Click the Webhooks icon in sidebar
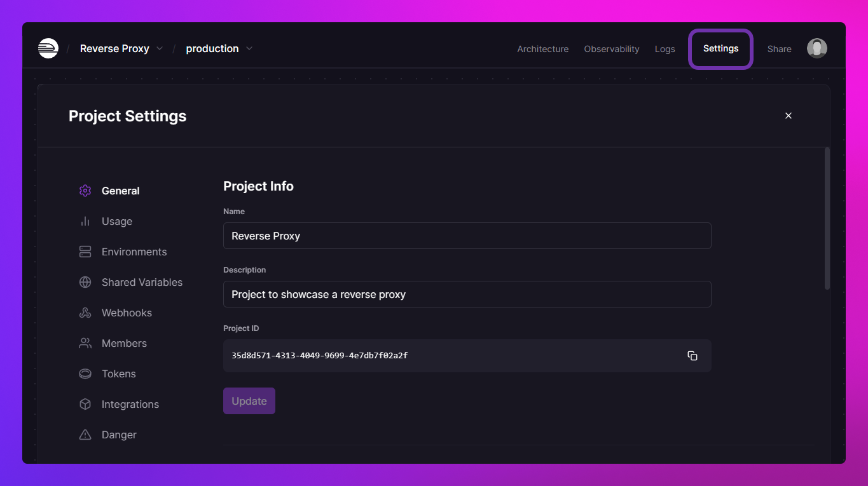 tap(85, 313)
